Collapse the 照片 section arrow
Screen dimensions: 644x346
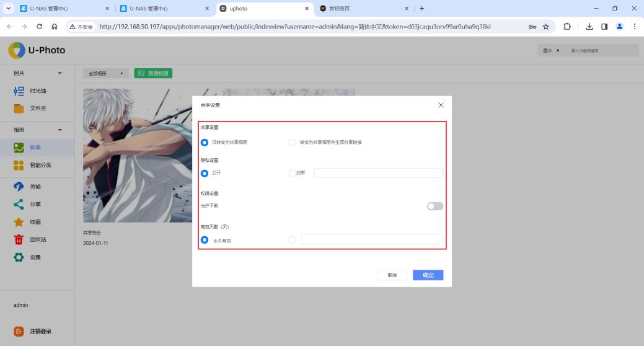(60, 73)
